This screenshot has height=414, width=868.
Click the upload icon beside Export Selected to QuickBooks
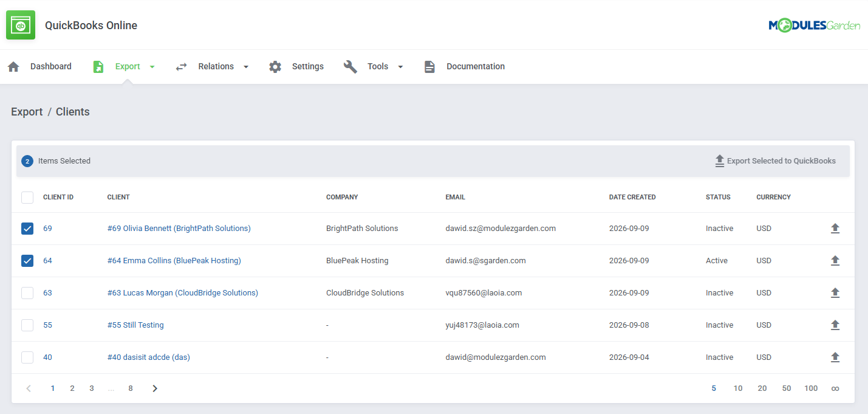(720, 161)
